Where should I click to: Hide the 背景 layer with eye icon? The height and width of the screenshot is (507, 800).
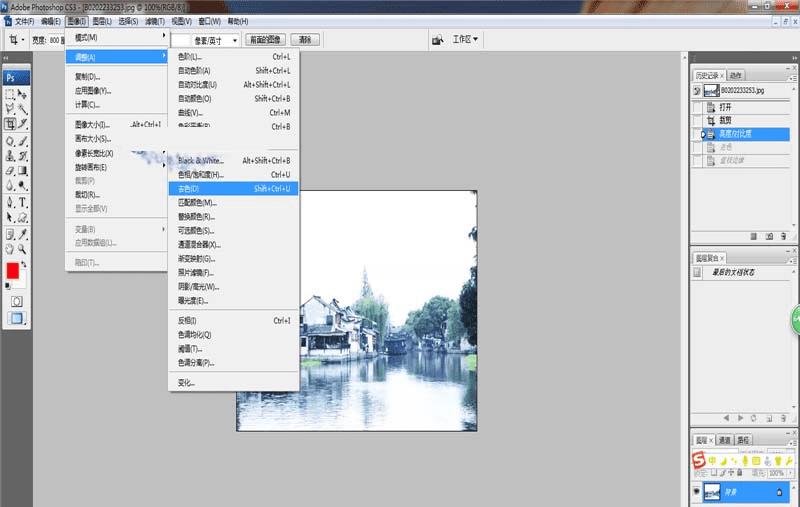[696, 492]
